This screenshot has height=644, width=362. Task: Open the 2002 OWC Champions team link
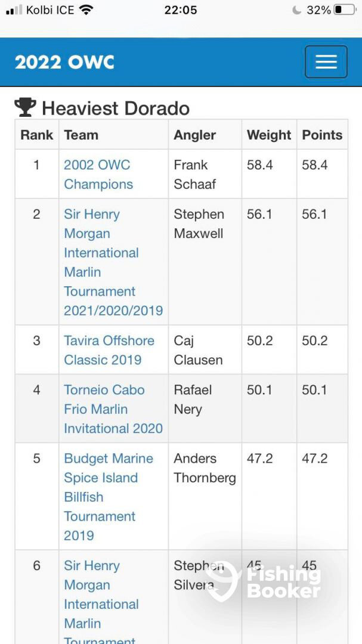click(98, 174)
